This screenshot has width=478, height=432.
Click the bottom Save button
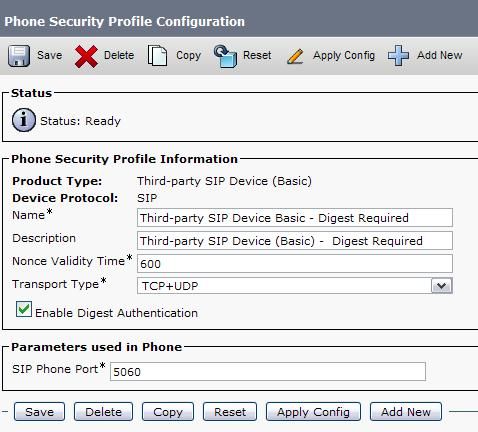[x=39, y=412]
